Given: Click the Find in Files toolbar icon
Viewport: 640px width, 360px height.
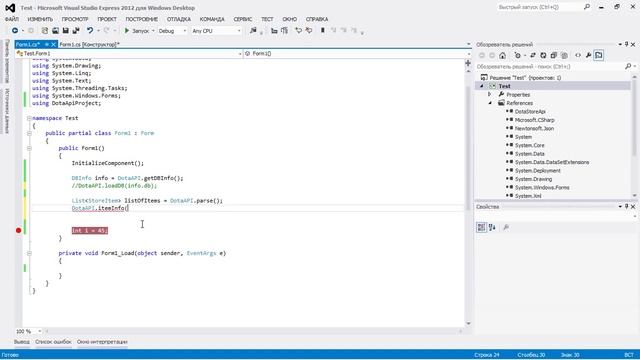Looking at the screenshot, I should (253, 31).
